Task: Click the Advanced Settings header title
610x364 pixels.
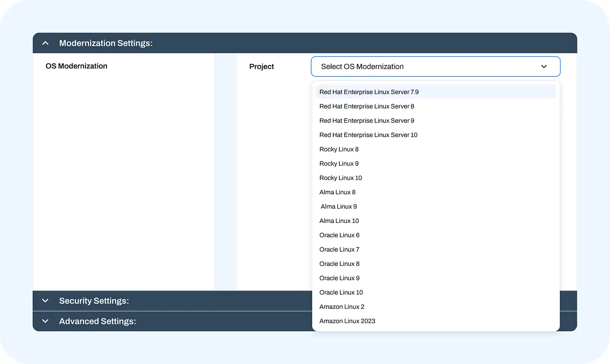Action: pyautogui.click(x=97, y=321)
